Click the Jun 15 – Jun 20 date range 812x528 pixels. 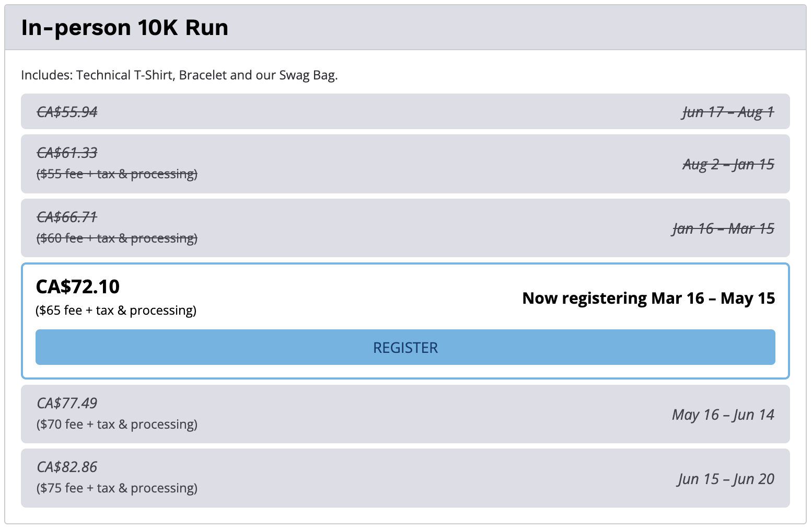[726, 479]
